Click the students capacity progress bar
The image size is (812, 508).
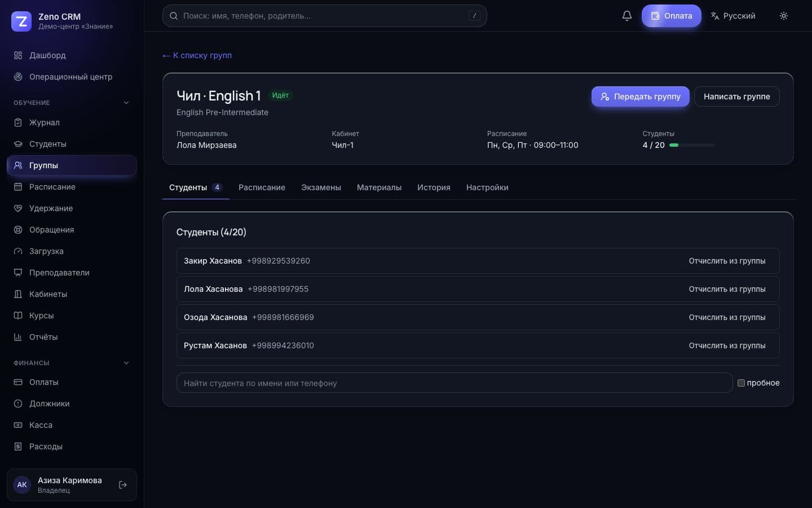(691, 145)
